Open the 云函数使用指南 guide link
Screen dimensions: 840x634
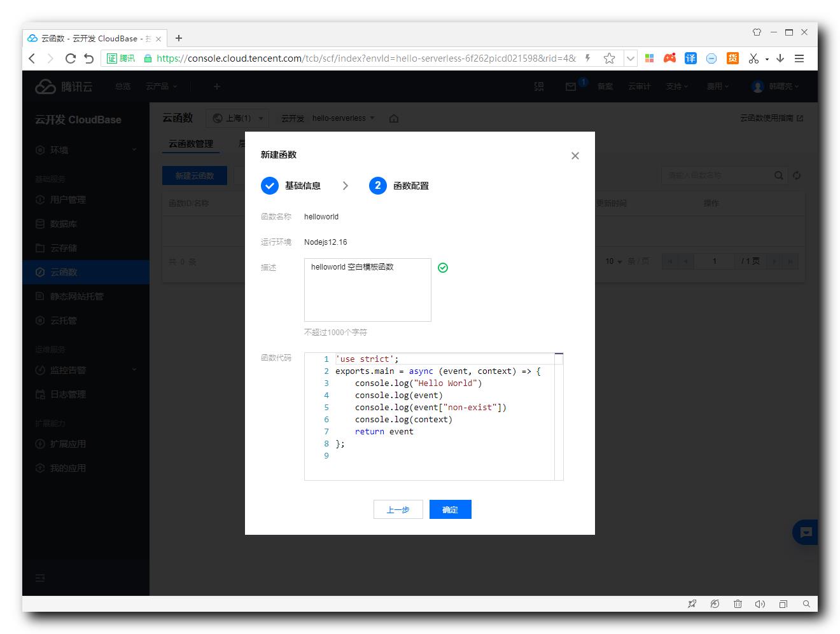(771, 118)
